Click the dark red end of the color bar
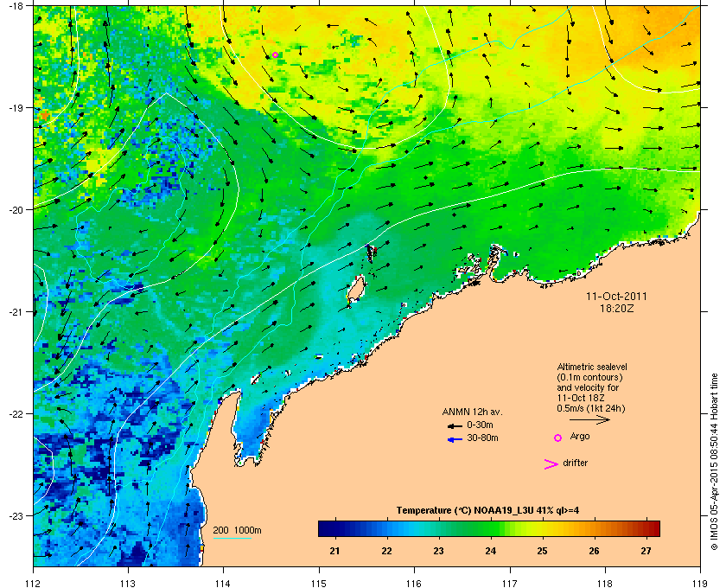Viewport: 726px width, 588px height. (x=653, y=528)
